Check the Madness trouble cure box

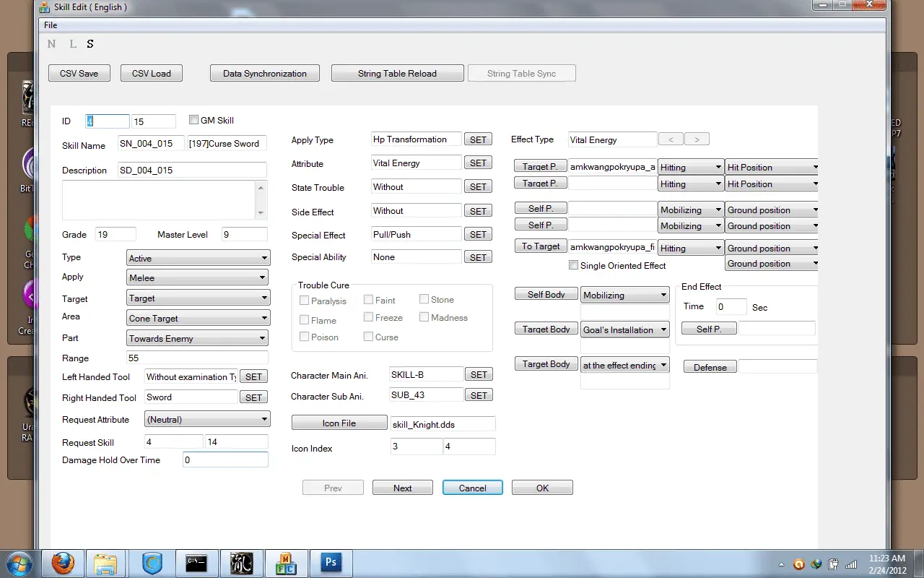pos(424,317)
